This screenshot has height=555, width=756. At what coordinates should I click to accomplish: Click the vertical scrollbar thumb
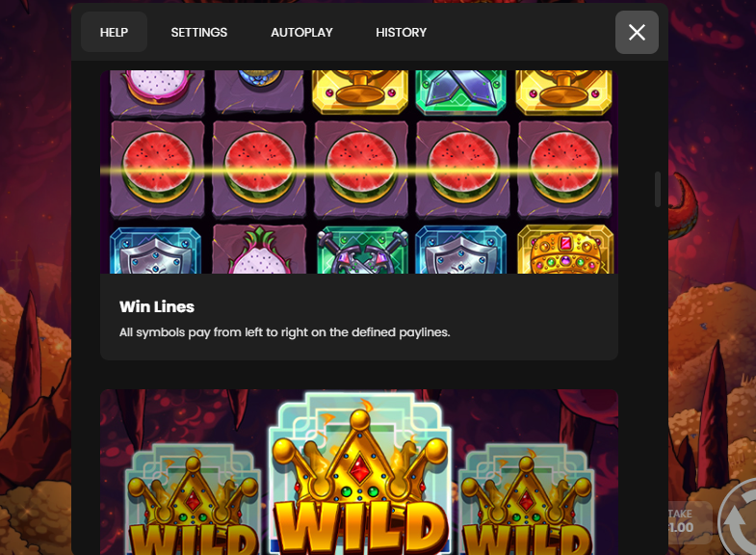coord(658,189)
